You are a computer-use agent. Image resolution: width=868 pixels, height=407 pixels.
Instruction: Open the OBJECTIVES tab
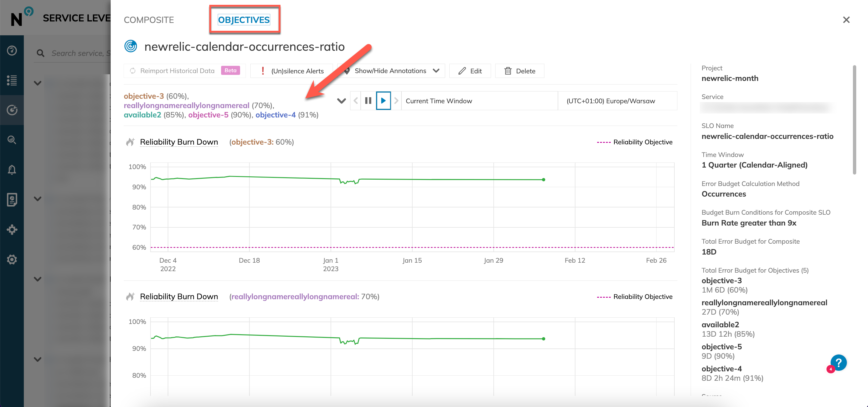click(x=244, y=20)
